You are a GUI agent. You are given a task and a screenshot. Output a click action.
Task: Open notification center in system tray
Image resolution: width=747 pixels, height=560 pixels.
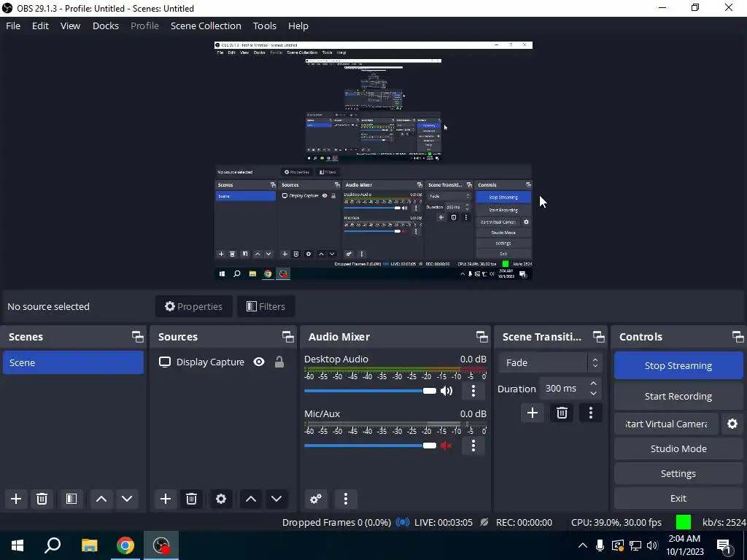(724, 545)
